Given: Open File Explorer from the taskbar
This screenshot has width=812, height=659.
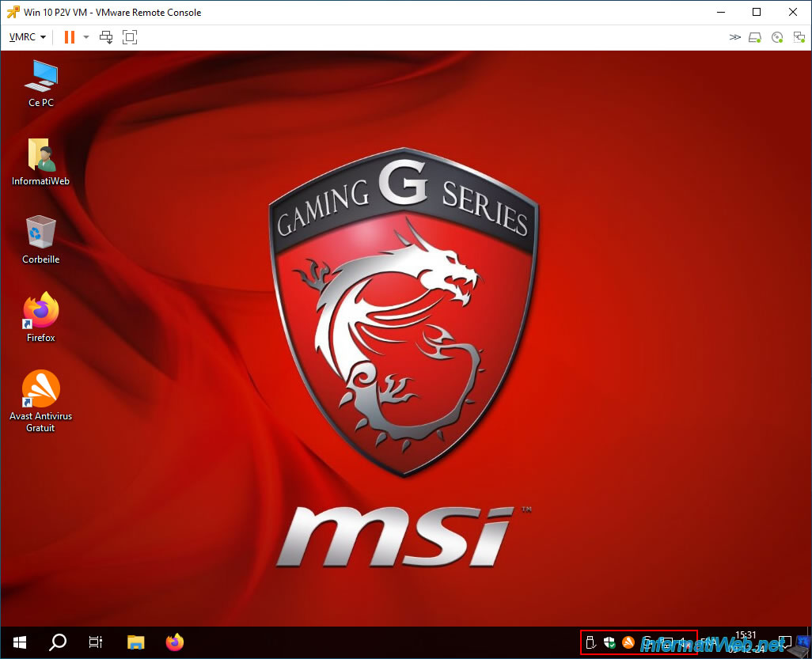Looking at the screenshot, I should [x=135, y=642].
